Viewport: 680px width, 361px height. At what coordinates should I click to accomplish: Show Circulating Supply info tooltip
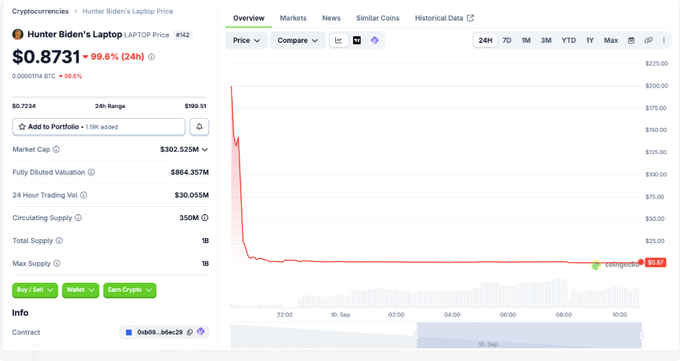[78, 218]
